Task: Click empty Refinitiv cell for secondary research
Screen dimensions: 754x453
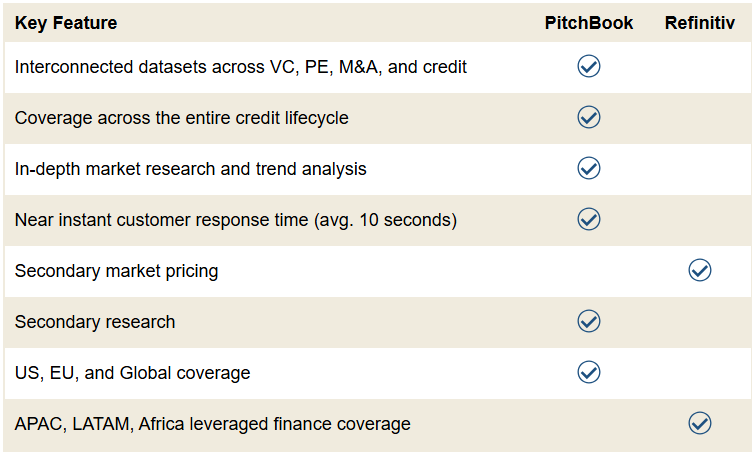Action: (700, 321)
